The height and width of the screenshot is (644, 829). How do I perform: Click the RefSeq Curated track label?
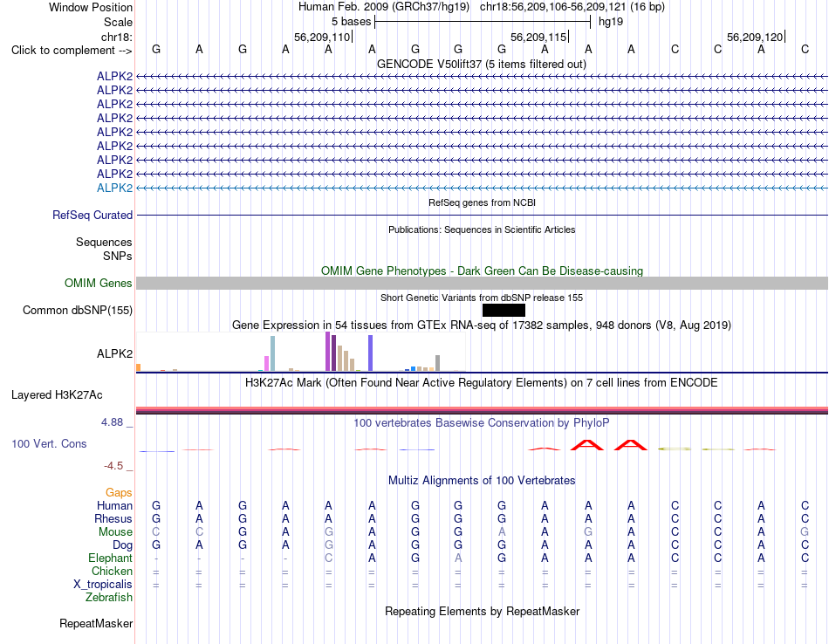point(92,216)
